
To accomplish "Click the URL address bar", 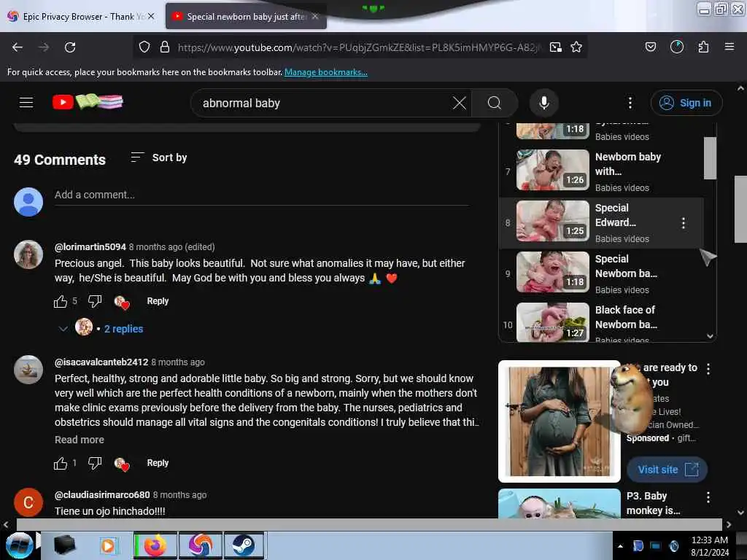I will (x=360, y=47).
